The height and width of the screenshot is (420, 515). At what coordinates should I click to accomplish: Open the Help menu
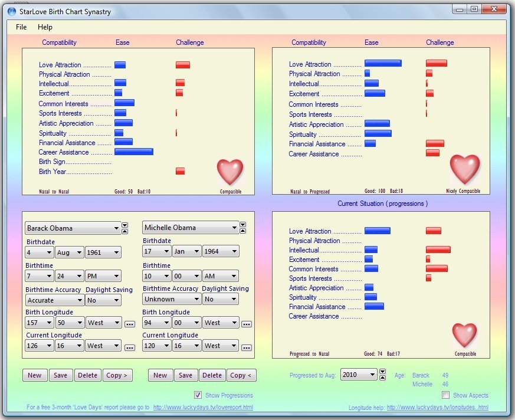coord(45,27)
